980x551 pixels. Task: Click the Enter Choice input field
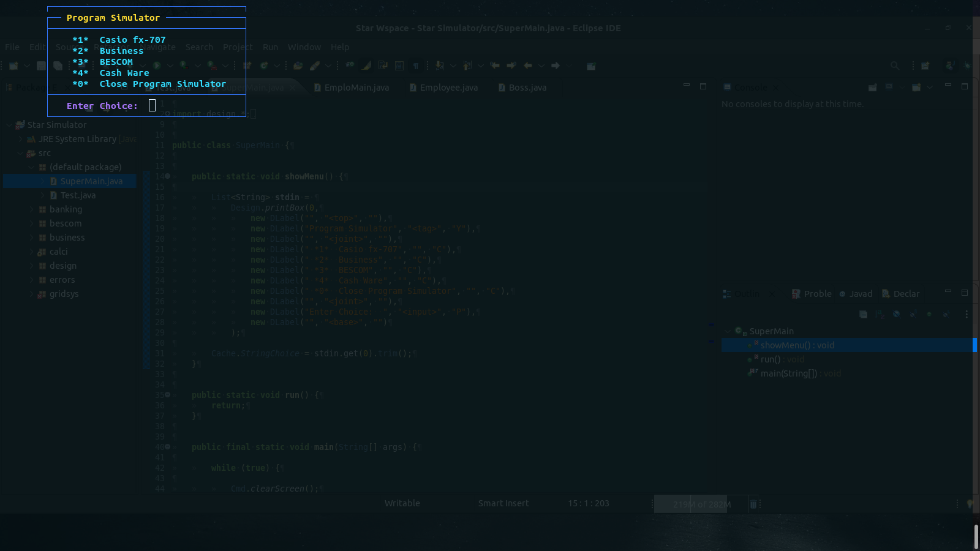tap(153, 105)
